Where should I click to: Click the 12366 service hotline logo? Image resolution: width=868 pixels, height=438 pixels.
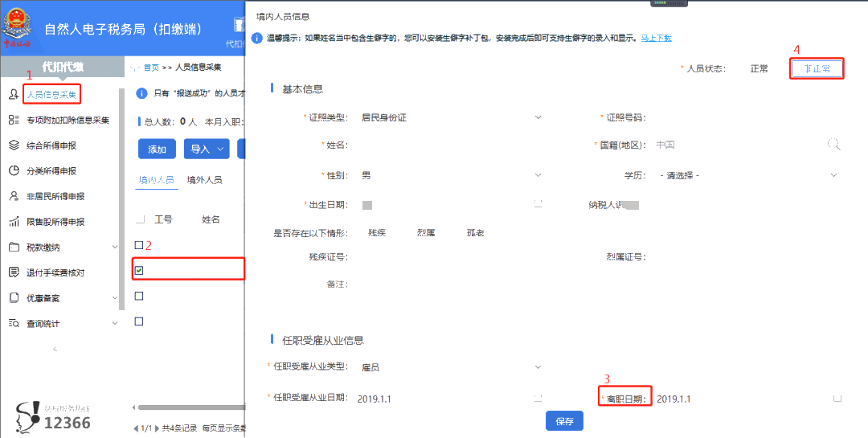tap(52, 417)
